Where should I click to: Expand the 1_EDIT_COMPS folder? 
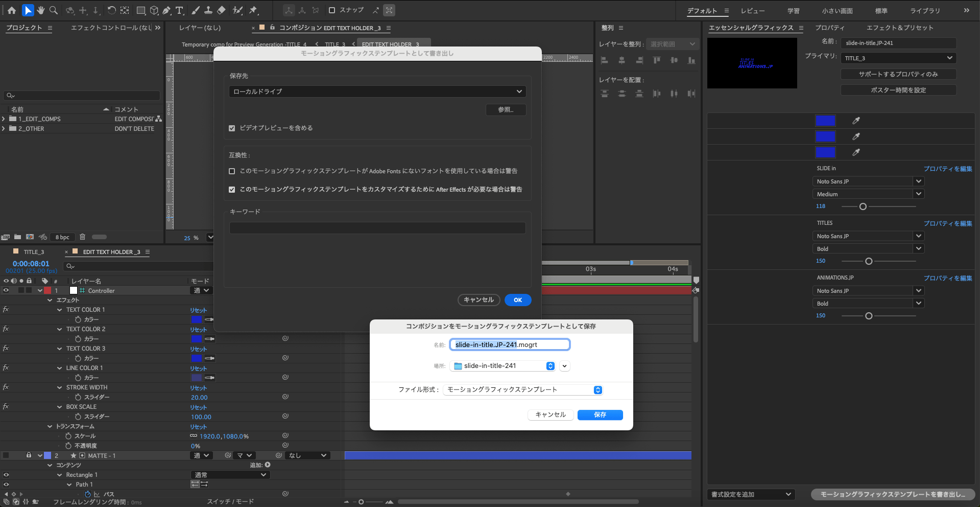tap(4, 119)
